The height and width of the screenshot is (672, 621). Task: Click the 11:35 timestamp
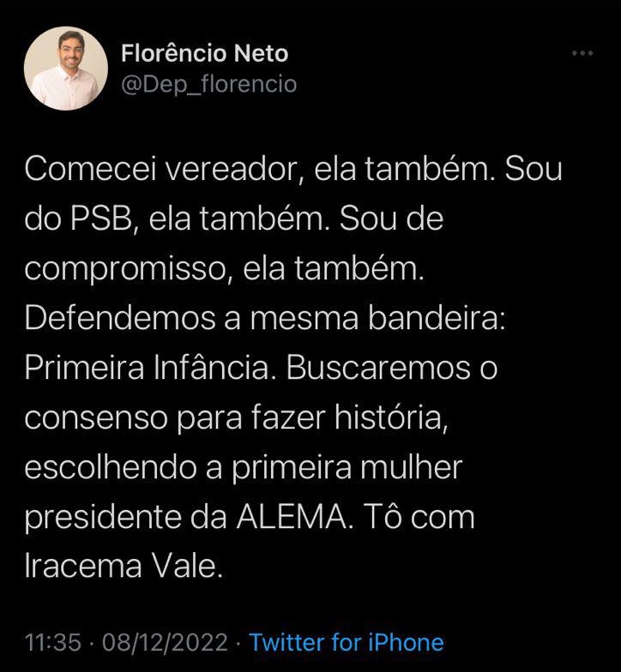point(52,642)
